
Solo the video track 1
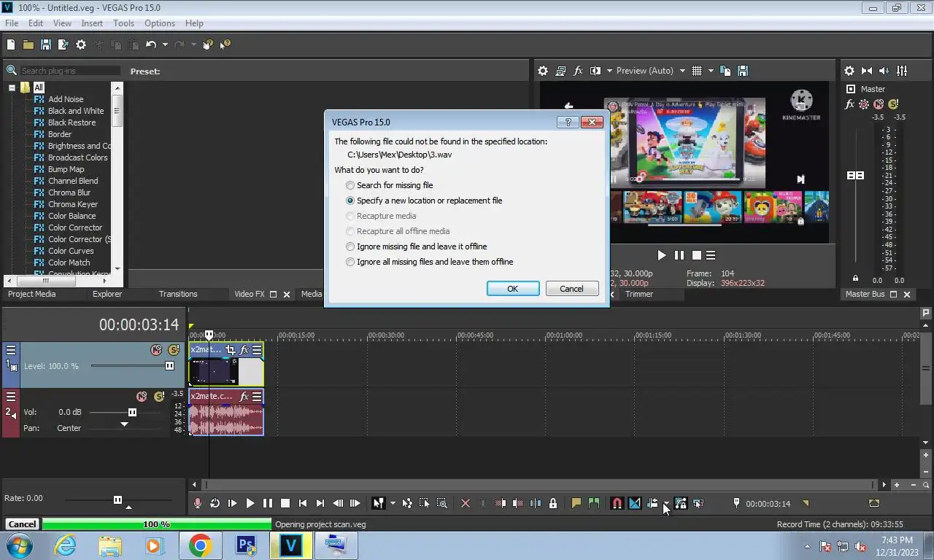tap(174, 350)
